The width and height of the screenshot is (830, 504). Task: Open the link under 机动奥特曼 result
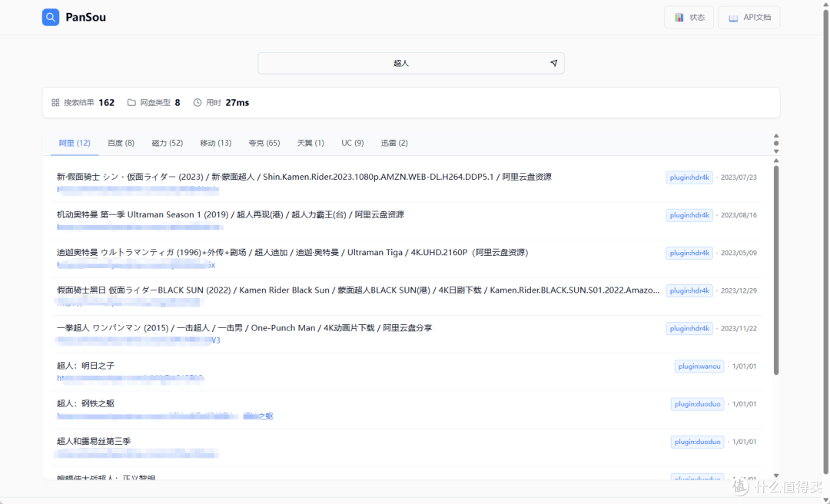[140, 227]
